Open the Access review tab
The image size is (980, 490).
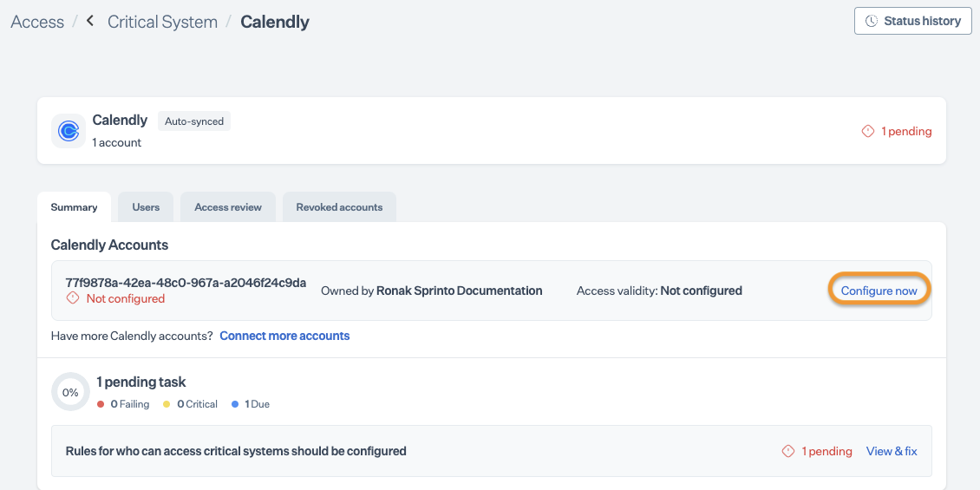point(228,207)
